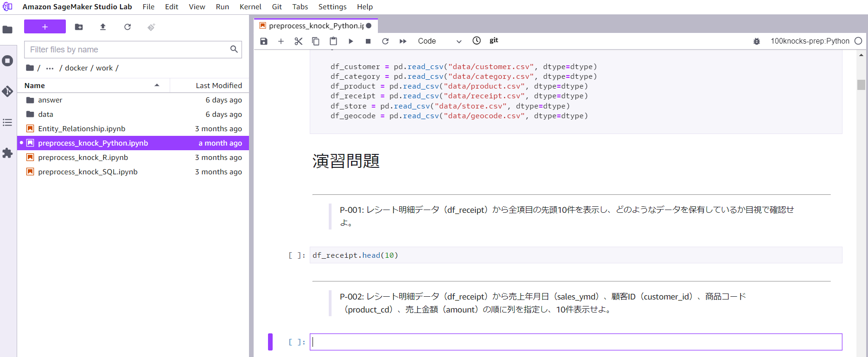Interrupt the kernel with the stop button
Screen dimensions: 868x357
coord(368,41)
